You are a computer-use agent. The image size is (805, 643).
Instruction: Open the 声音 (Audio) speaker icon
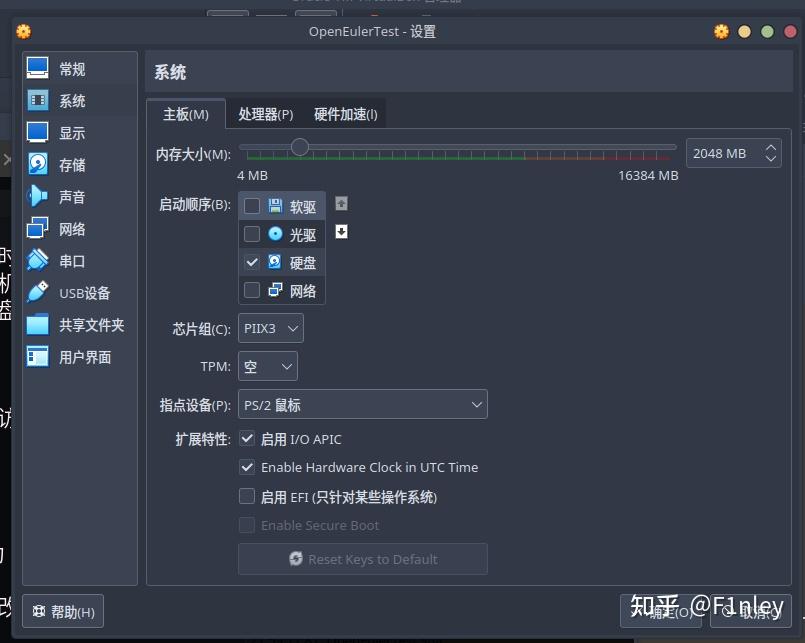(37, 196)
